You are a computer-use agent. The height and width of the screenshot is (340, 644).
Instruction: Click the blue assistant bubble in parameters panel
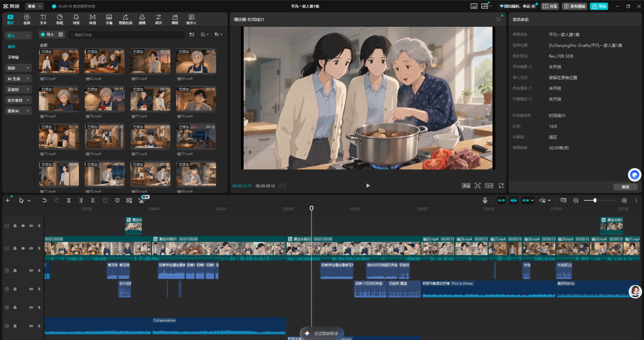634,175
